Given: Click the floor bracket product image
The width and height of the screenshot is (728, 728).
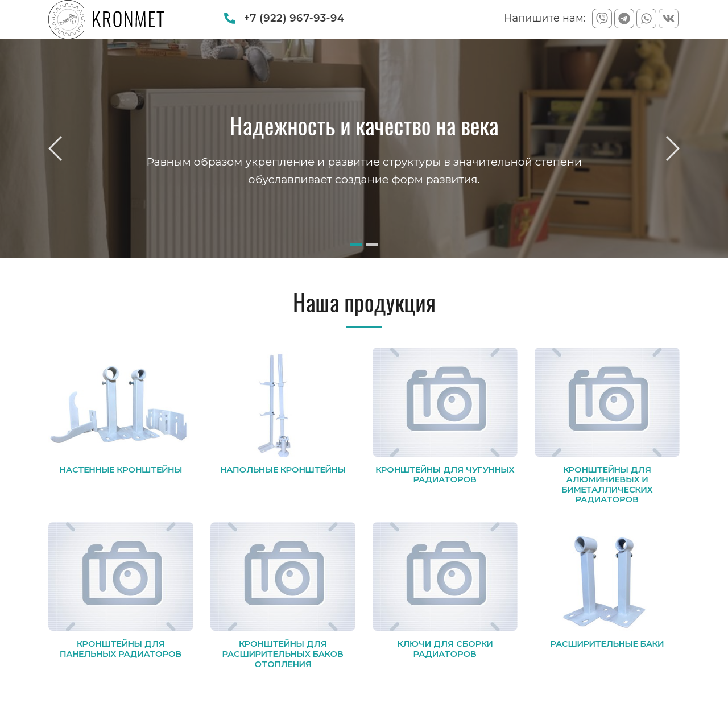Looking at the screenshot, I should click(283, 402).
